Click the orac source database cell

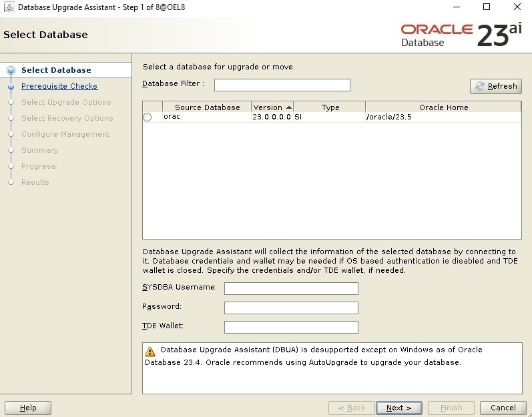tap(207, 117)
